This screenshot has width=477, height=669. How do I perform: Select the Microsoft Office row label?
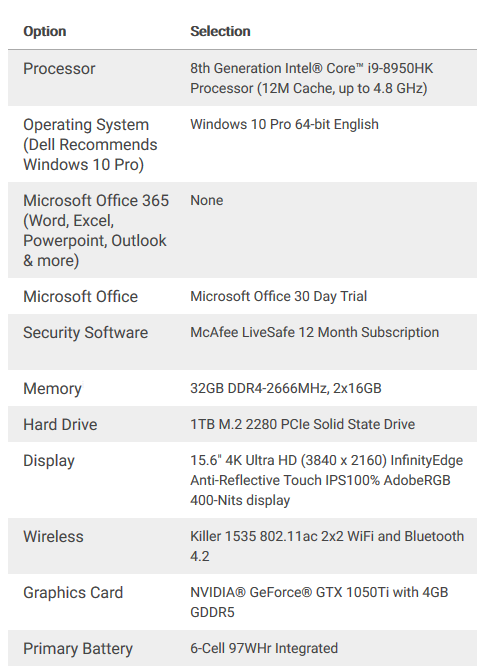coord(81,297)
